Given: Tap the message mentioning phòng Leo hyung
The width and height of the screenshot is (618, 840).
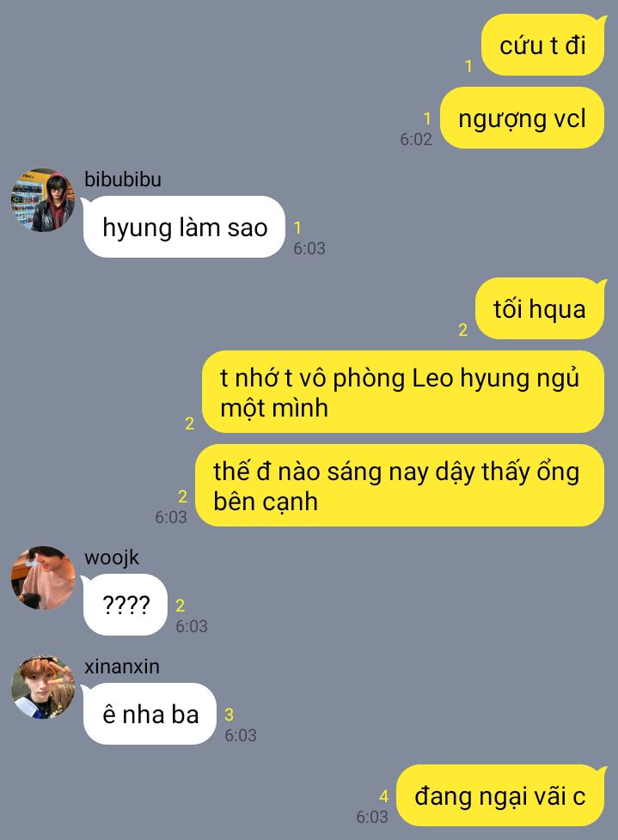Looking at the screenshot, I should click(403, 393).
